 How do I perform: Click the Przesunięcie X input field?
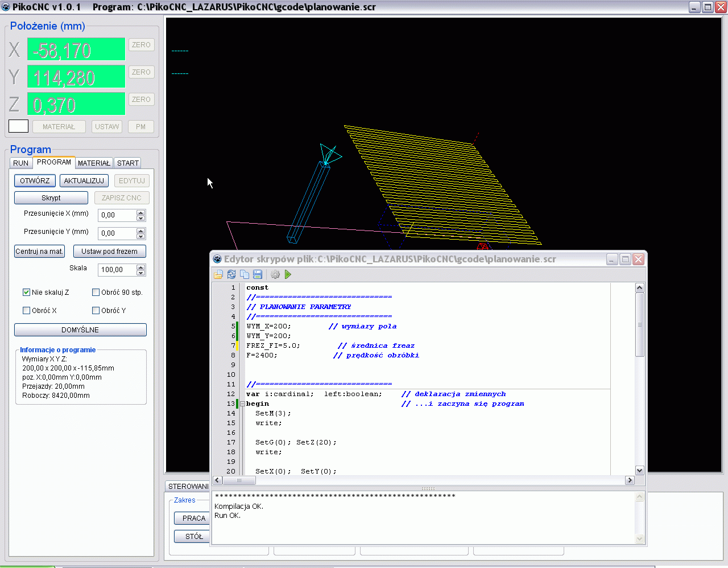pyautogui.click(x=117, y=215)
